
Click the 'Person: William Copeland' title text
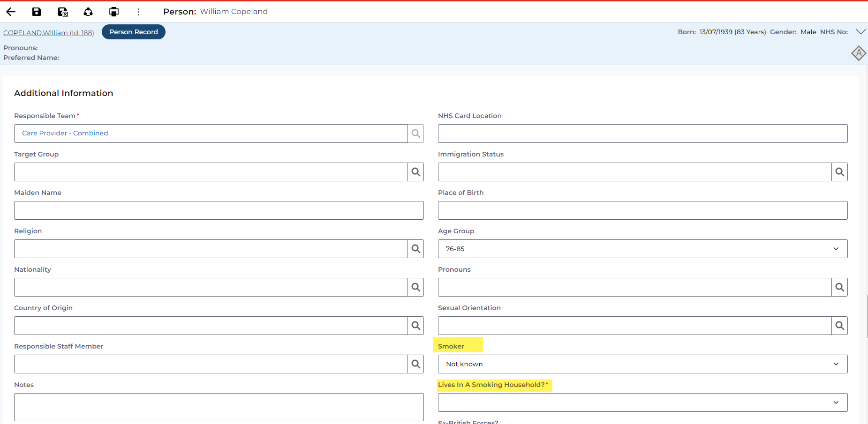215,12
